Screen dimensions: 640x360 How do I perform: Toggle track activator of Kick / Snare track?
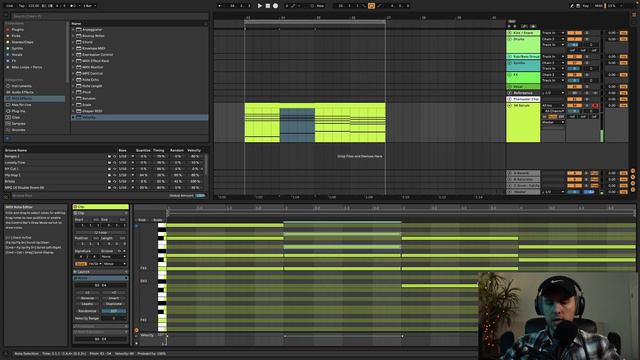(x=574, y=33)
